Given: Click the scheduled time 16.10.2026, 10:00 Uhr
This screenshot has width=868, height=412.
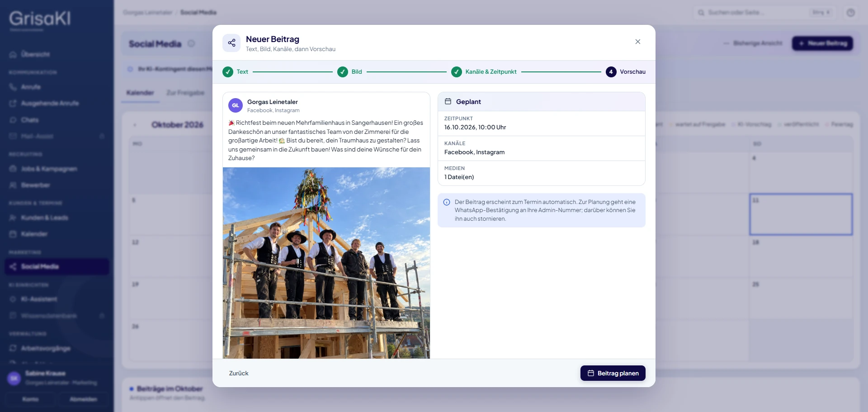Looking at the screenshot, I should coord(475,128).
